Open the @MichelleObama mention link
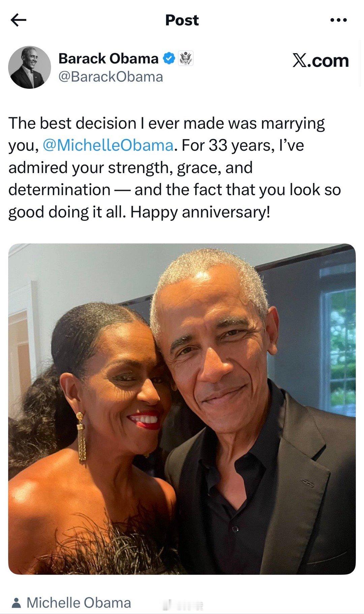 coord(108,145)
